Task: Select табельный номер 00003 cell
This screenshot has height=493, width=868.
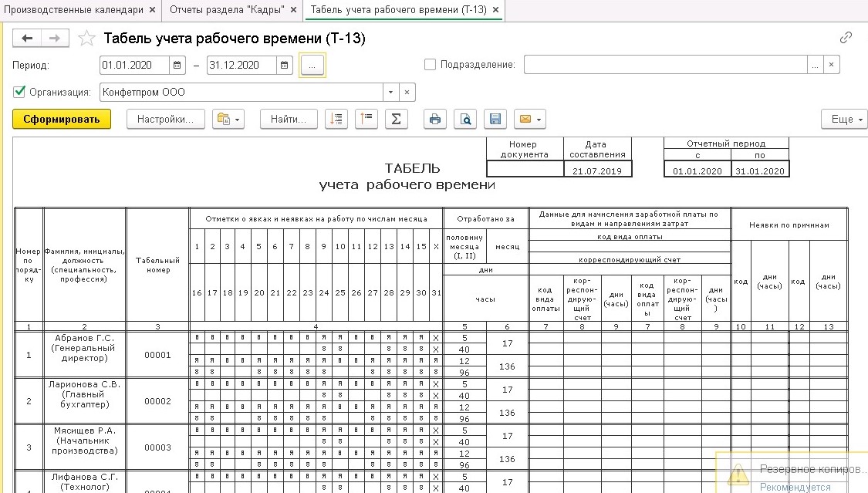Action: coord(157,447)
